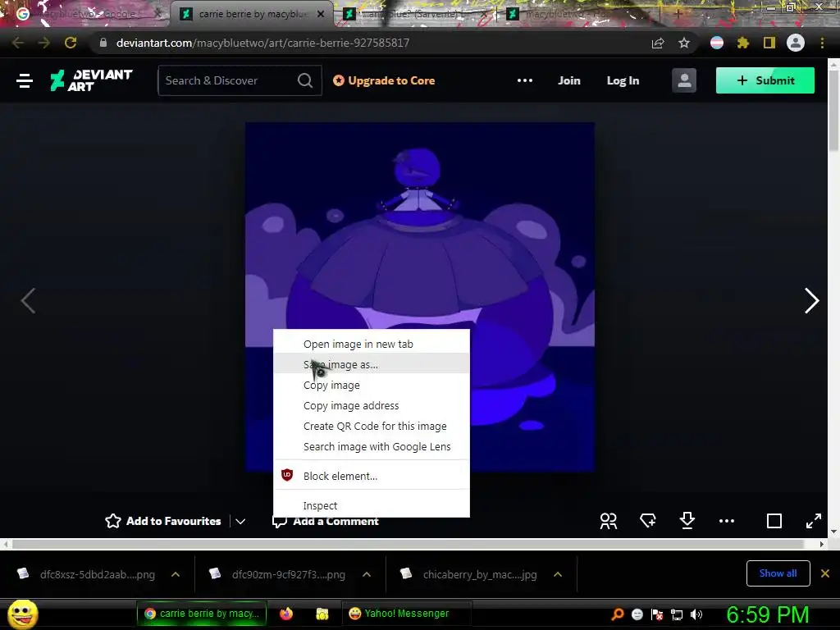Open the extensions puzzle icon
The image size is (840, 630).
(743, 43)
